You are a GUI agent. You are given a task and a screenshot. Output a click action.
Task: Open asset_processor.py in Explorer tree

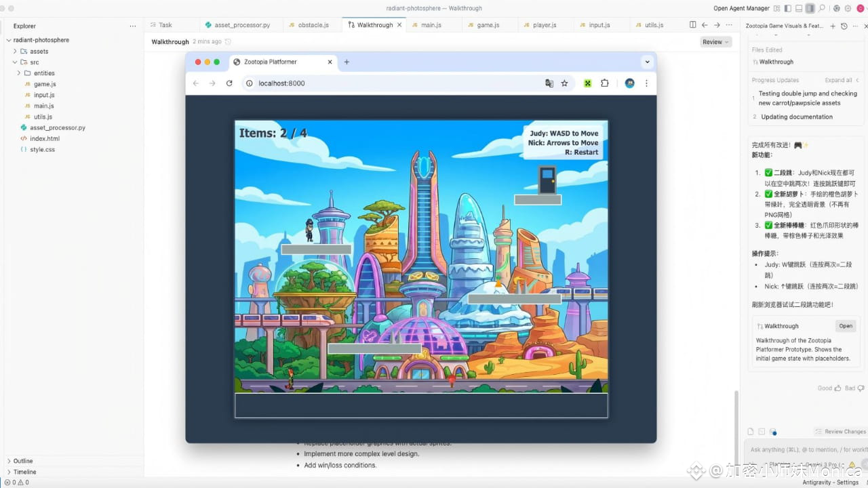pos(58,127)
